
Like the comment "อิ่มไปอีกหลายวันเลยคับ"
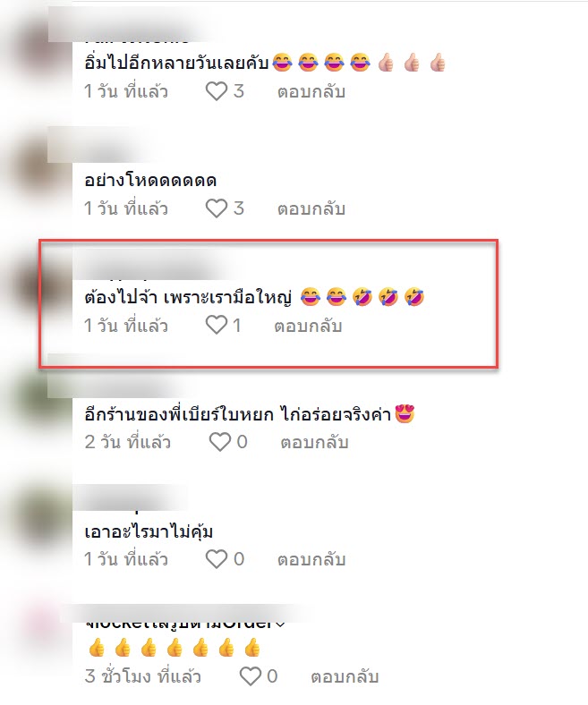(x=217, y=91)
